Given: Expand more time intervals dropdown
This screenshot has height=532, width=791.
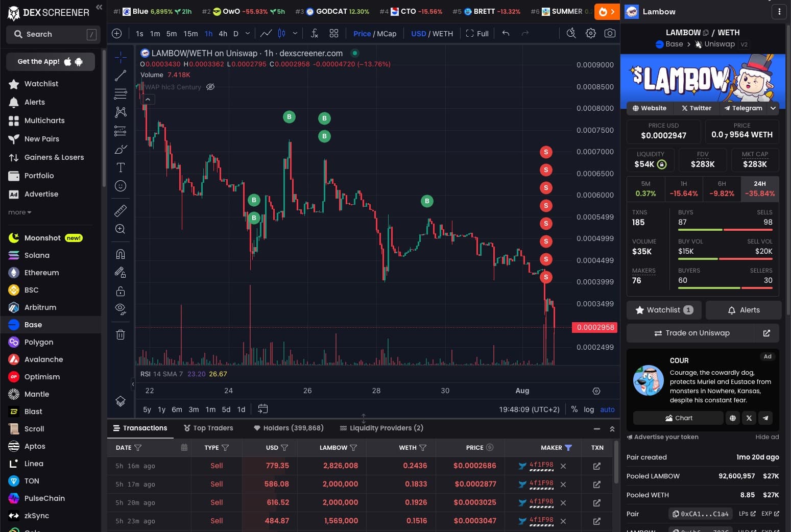Looking at the screenshot, I should point(248,34).
